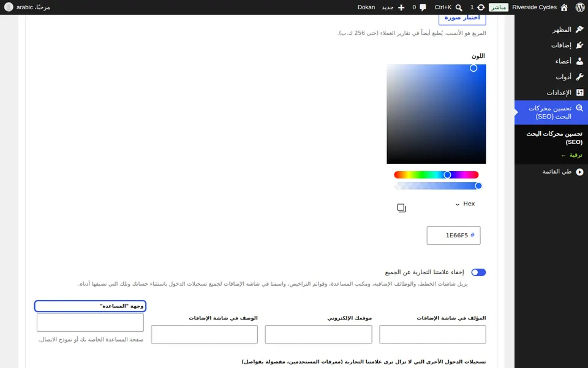
Task: Click the الوصف في شاشة الإضافات input field
Action: 205,334
